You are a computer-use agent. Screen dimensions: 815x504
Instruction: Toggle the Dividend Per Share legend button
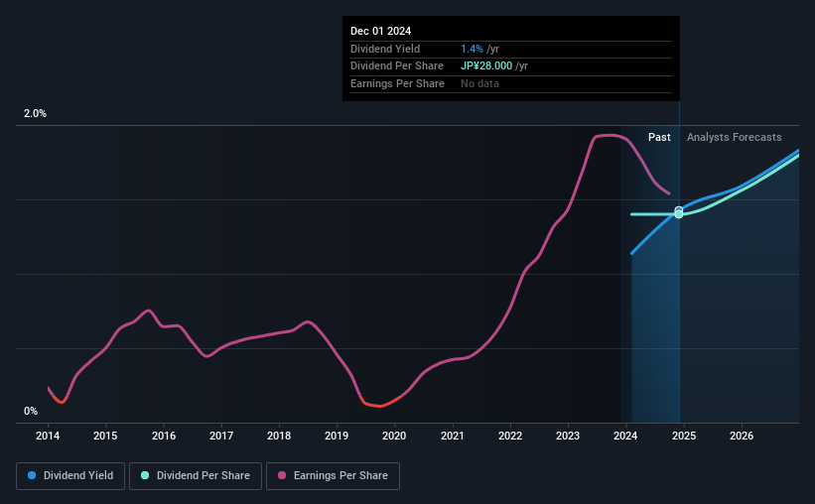click(x=196, y=475)
